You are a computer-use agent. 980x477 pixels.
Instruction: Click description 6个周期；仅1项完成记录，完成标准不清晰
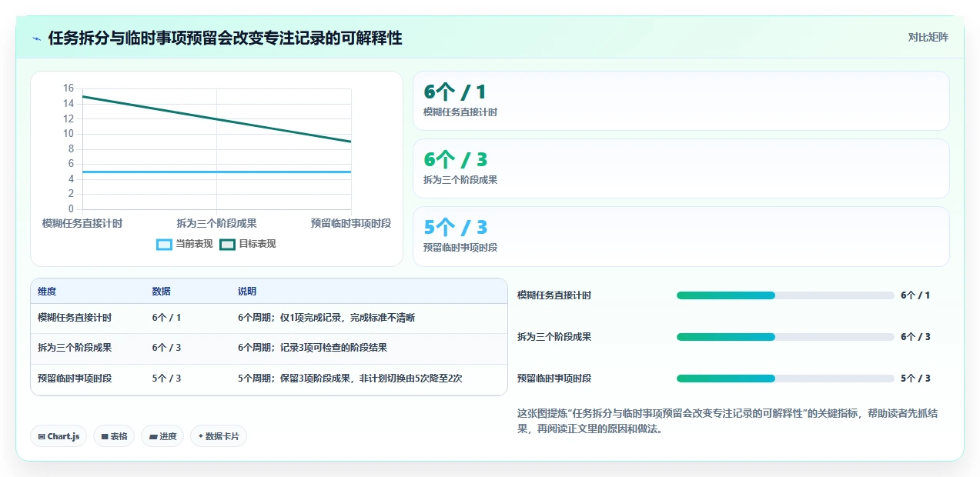coord(326,318)
